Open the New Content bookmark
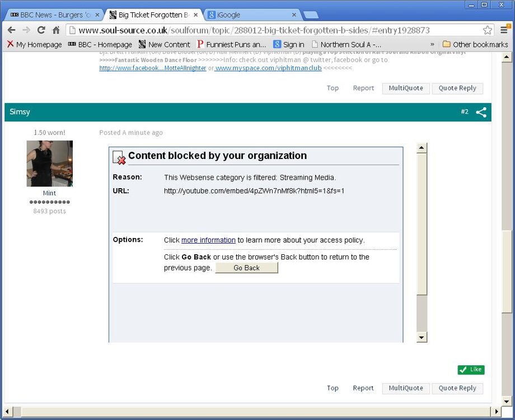 click(x=164, y=44)
